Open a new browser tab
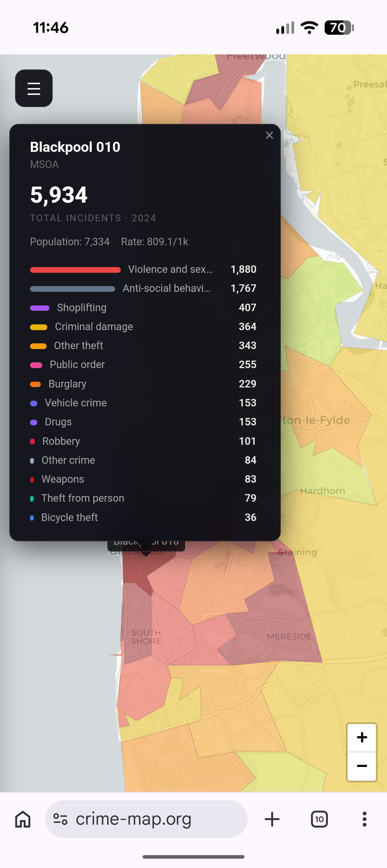The width and height of the screenshot is (387, 868). 272,819
